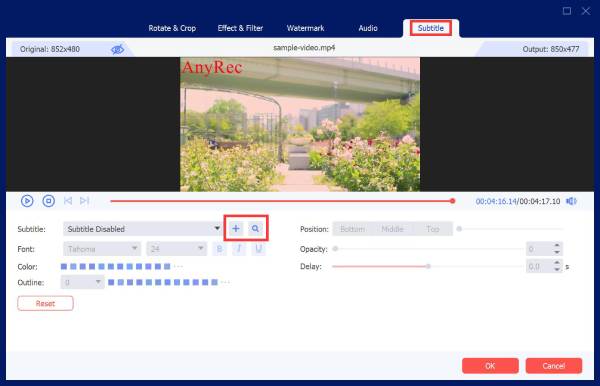Click the Reset button

click(x=45, y=303)
